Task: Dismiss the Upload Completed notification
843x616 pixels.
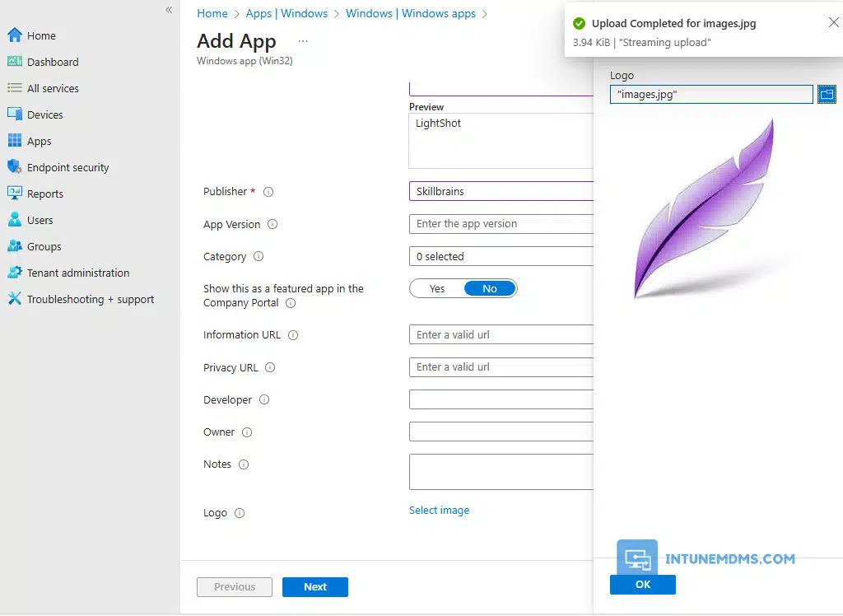Action: [833, 23]
